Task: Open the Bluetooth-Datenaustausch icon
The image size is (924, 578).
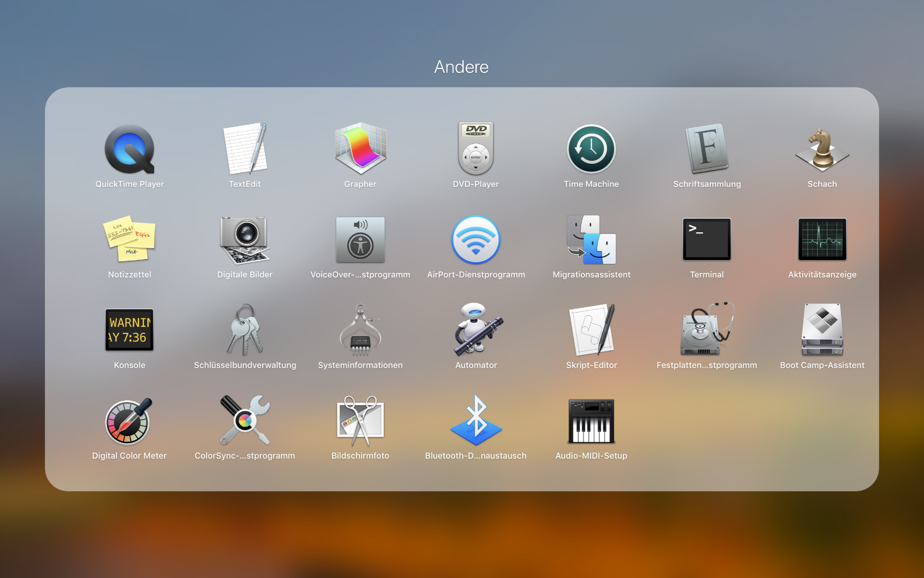Action: point(476,420)
